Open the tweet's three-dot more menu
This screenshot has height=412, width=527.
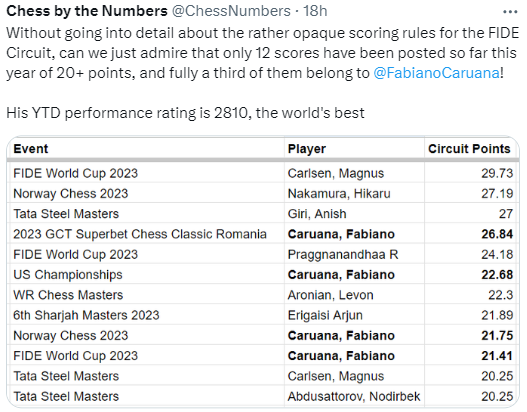[510, 12]
